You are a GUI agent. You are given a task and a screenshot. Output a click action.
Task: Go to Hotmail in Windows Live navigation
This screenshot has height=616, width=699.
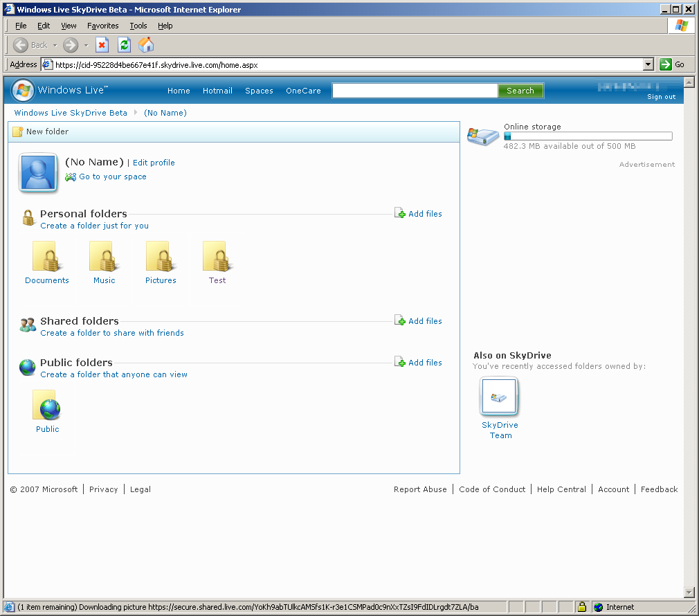(217, 91)
